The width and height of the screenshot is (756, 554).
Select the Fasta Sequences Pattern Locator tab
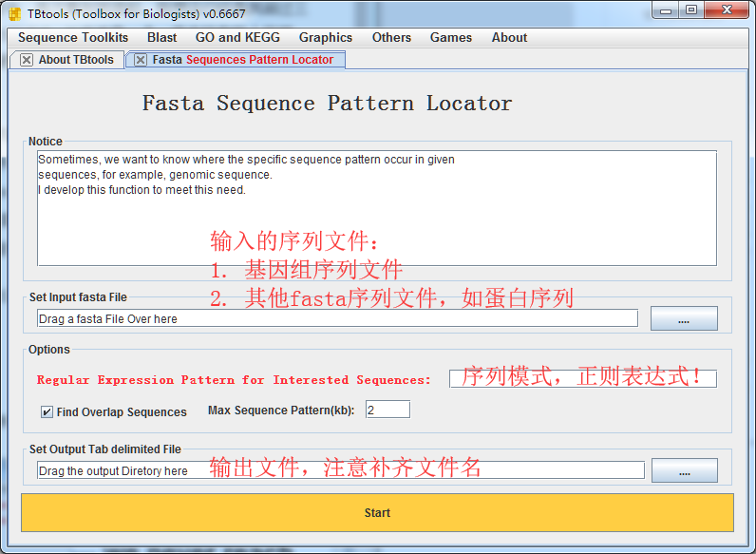[x=236, y=60]
